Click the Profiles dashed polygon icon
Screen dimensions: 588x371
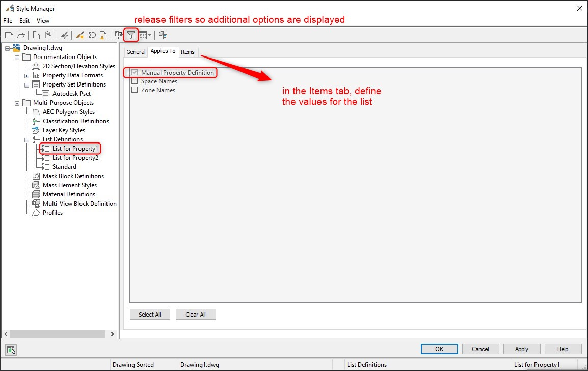[x=36, y=213]
